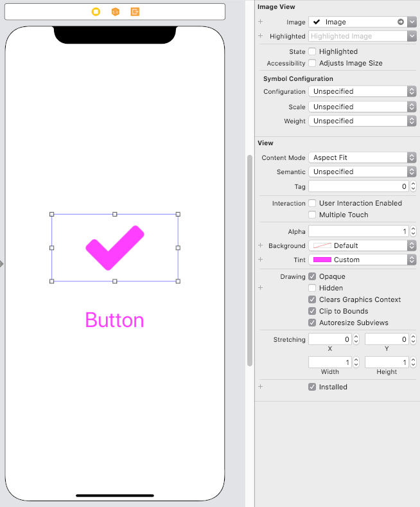Screen dimensions: 420x507
Task: Select the checkmark image view on canvas
Action: pyautogui.click(x=115, y=247)
